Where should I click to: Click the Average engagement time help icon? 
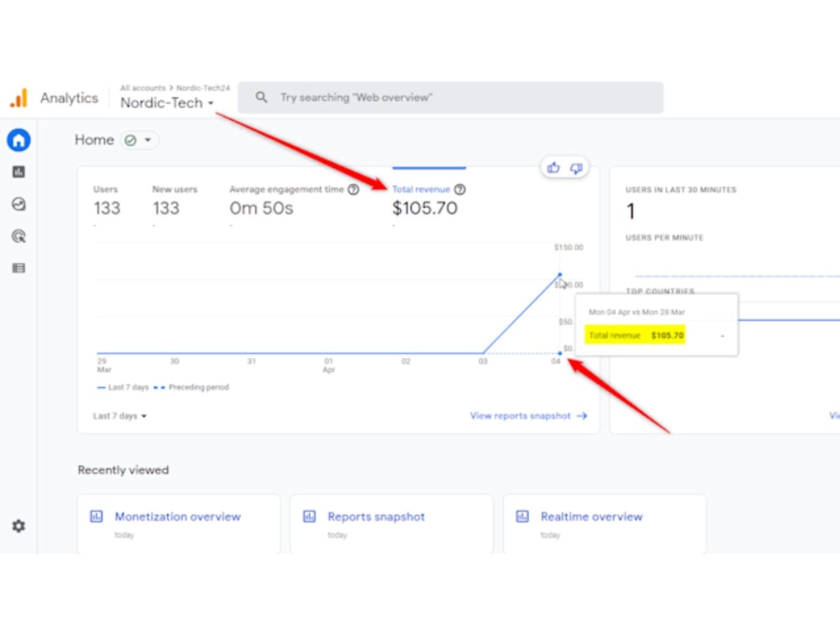[353, 189]
